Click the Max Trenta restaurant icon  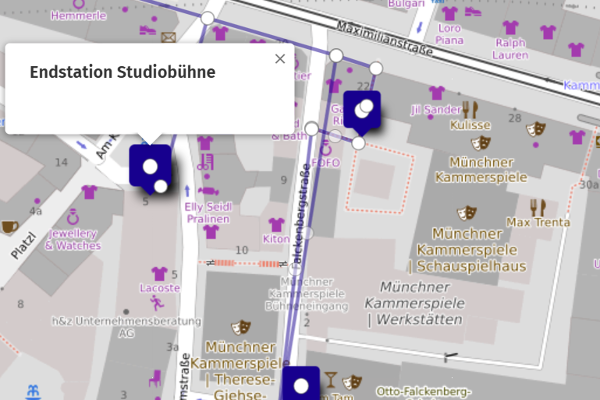(538, 207)
